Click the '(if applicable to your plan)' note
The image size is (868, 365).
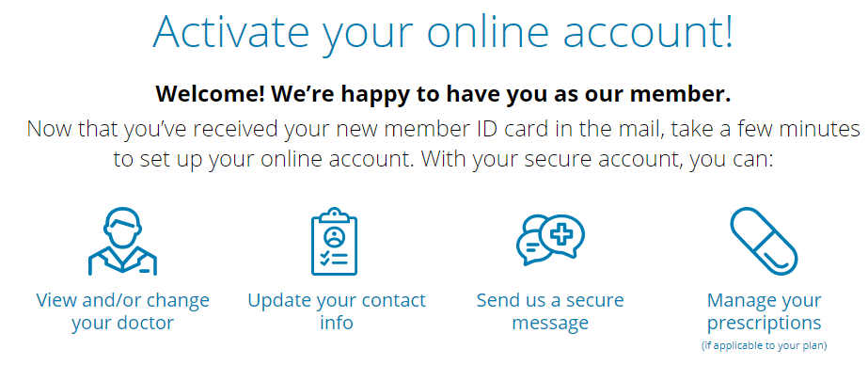(x=764, y=345)
